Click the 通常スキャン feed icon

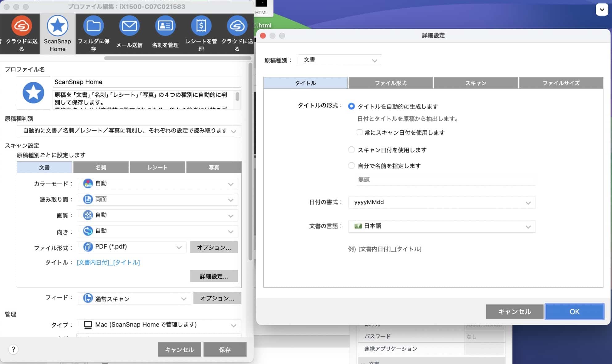(88, 298)
